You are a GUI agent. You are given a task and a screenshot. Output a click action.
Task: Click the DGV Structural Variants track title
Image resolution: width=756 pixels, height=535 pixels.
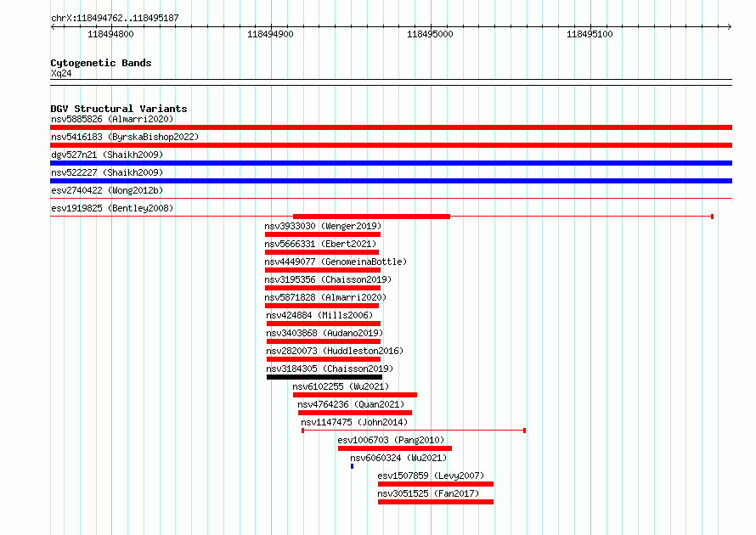pos(119,109)
